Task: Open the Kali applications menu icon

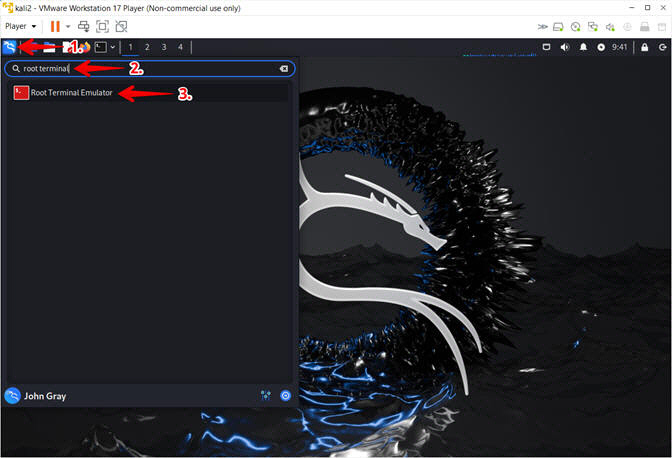Action: coord(9,47)
